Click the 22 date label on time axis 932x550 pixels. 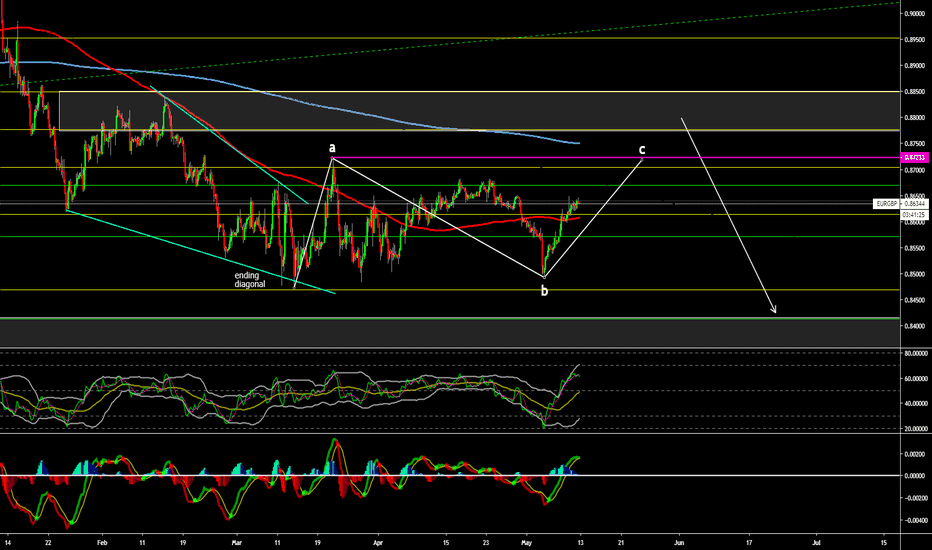click(x=48, y=542)
